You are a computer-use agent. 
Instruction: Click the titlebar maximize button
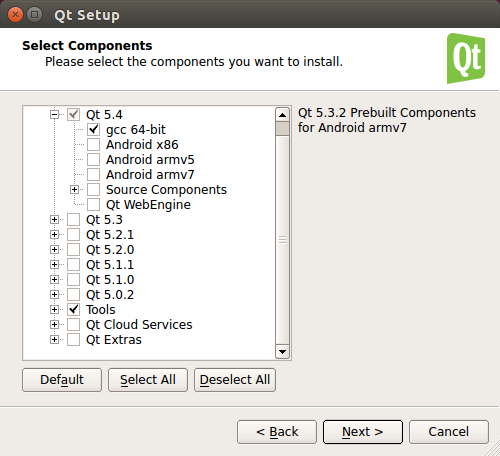pos(34,15)
